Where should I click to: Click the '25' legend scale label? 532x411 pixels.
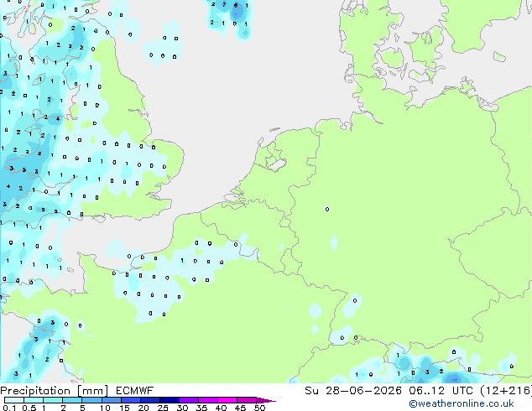tap(163, 408)
